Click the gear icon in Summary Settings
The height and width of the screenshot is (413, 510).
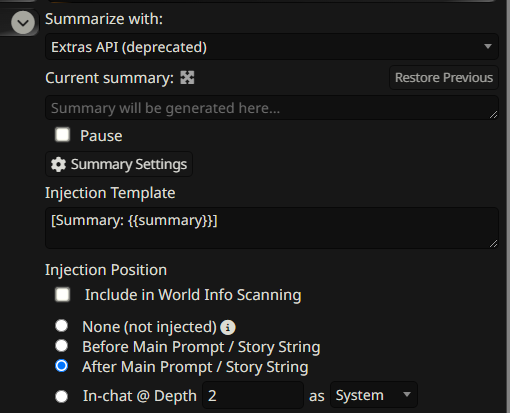pyautogui.click(x=58, y=164)
